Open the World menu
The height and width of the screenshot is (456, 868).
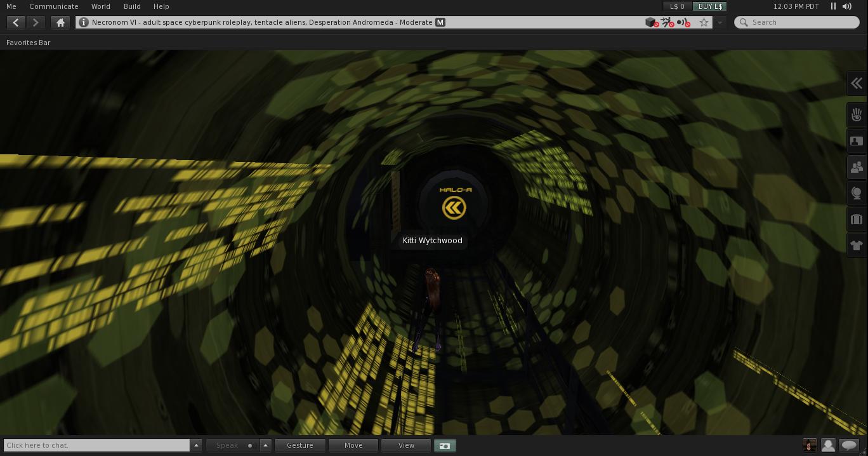(x=101, y=6)
